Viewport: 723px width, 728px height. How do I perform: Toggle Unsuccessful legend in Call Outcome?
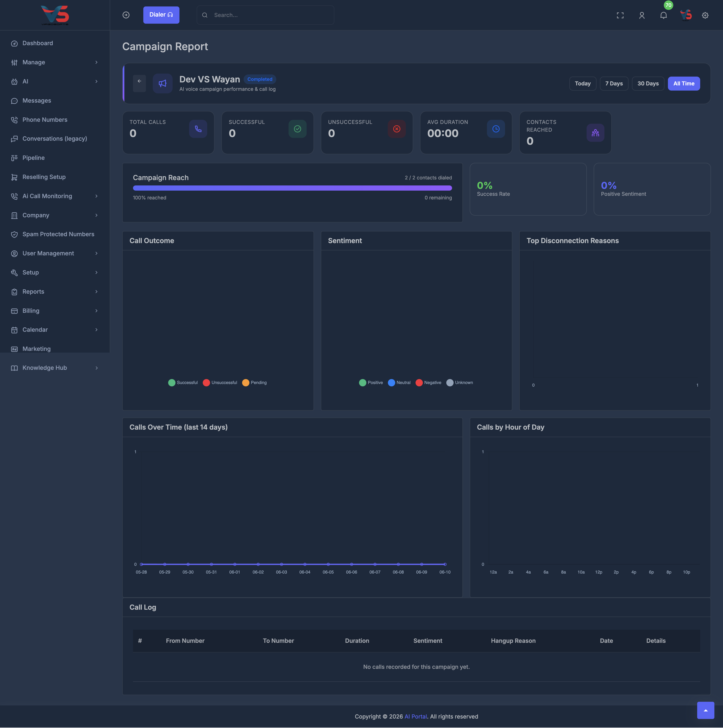220,383
